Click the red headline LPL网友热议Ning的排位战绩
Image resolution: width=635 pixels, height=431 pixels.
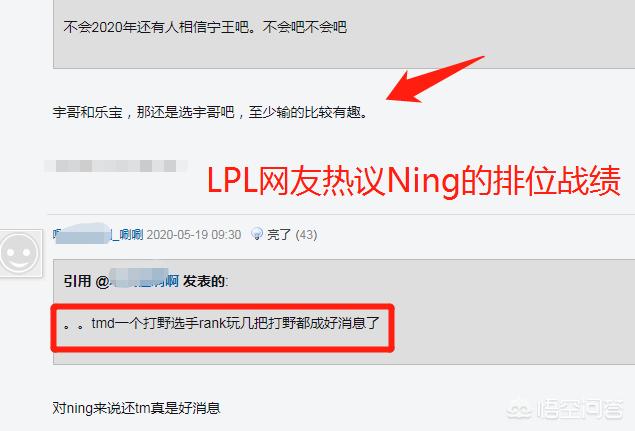413,181
